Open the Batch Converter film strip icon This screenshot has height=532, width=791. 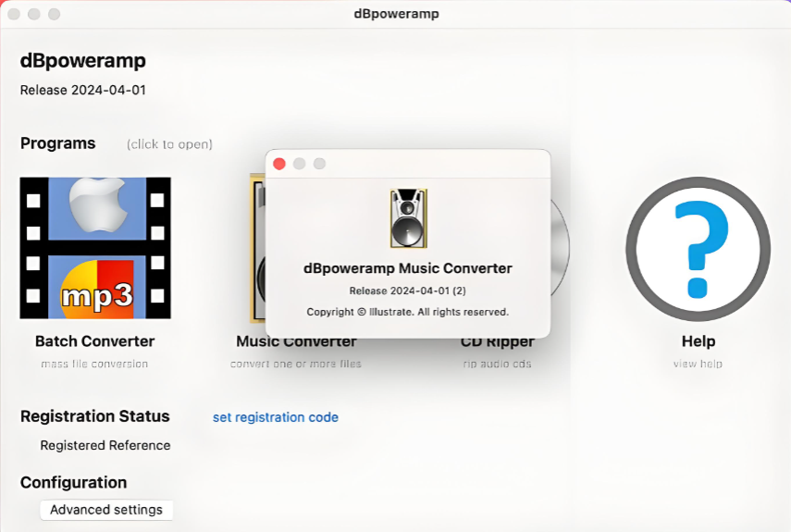[x=95, y=248]
